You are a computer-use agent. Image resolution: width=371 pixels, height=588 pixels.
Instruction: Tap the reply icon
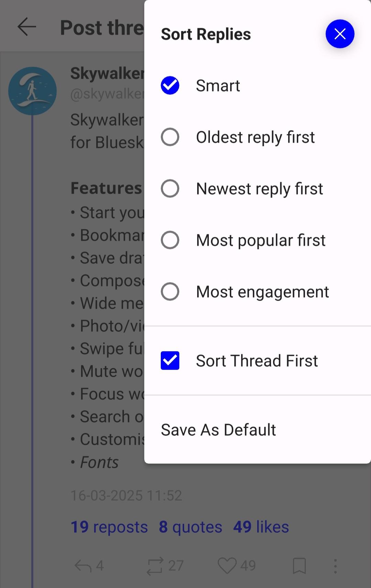(x=83, y=566)
